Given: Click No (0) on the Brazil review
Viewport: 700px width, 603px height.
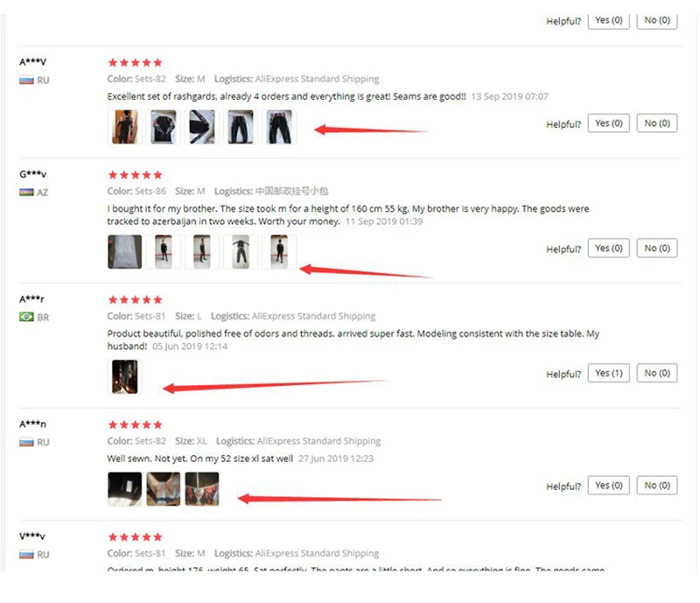Looking at the screenshot, I should [657, 373].
